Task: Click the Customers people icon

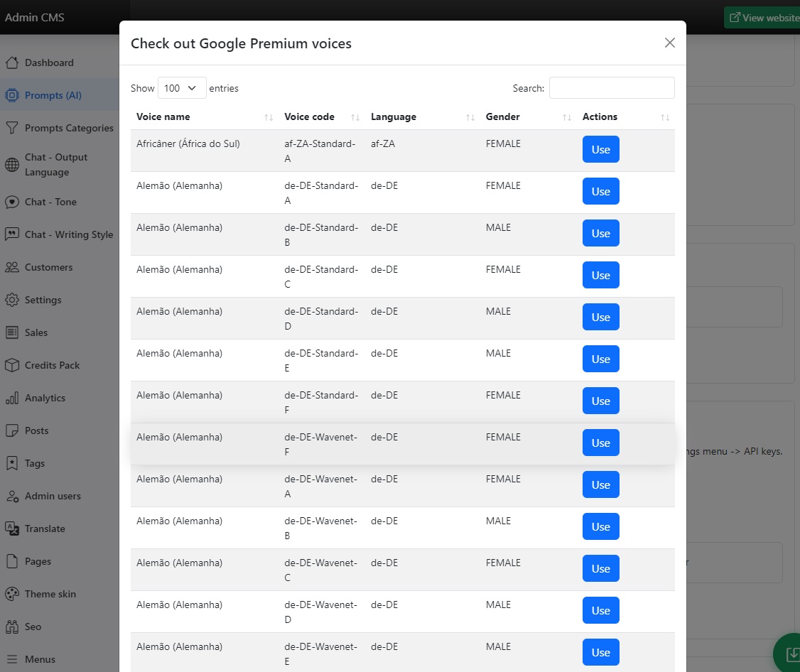Action: tap(12, 267)
